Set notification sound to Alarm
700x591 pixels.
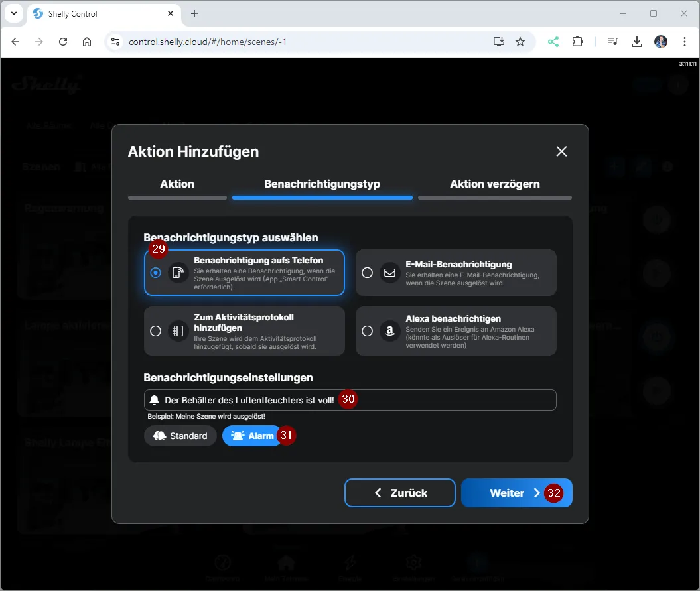point(252,436)
